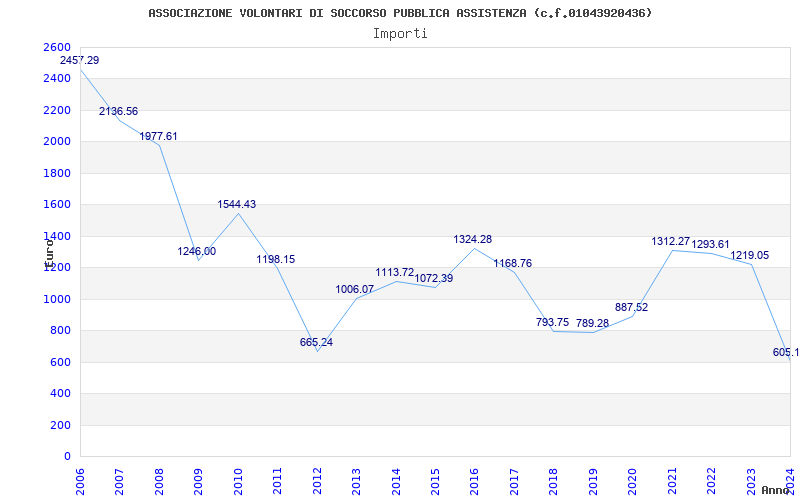
Task: Select year 2017 on the x-axis
Action: pos(514,482)
